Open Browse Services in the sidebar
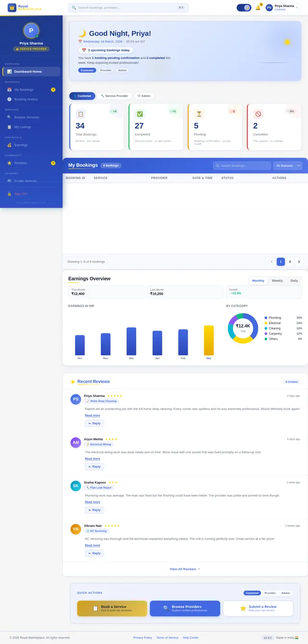 click(31, 117)
